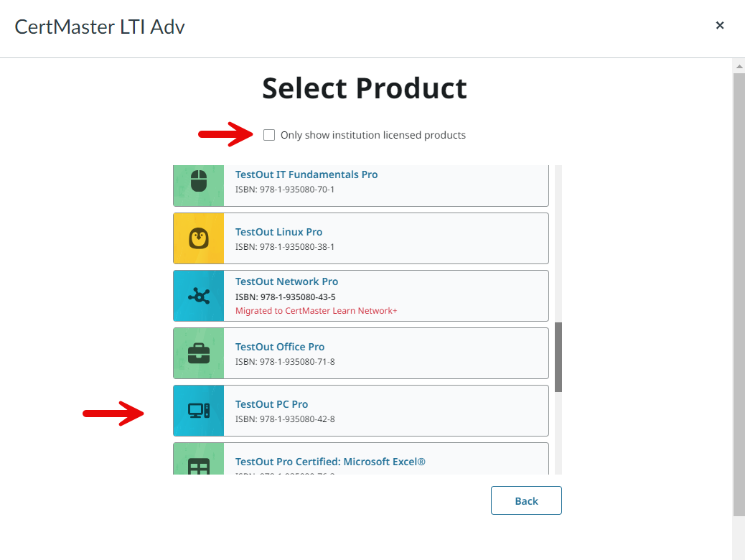Choose TestOut Pro Certified: Microsoft Excel
The image size is (745, 560).
coord(330,462)
